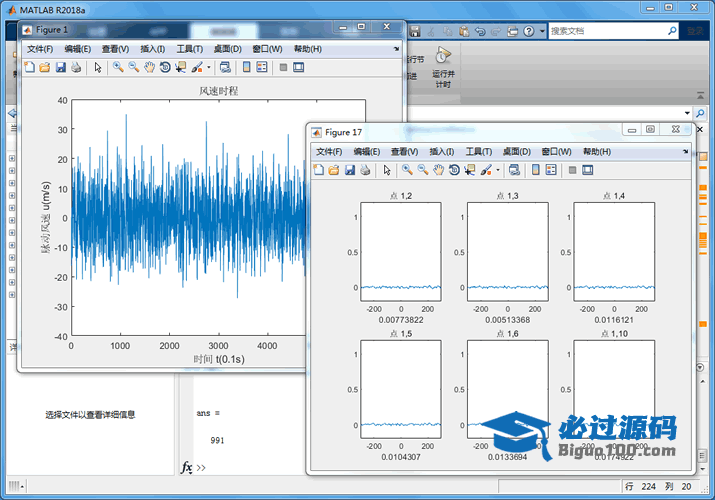Open current folder address bar dropdown
Screen dimensions: 715x500
pyautogui.click(x=687, y=113)
